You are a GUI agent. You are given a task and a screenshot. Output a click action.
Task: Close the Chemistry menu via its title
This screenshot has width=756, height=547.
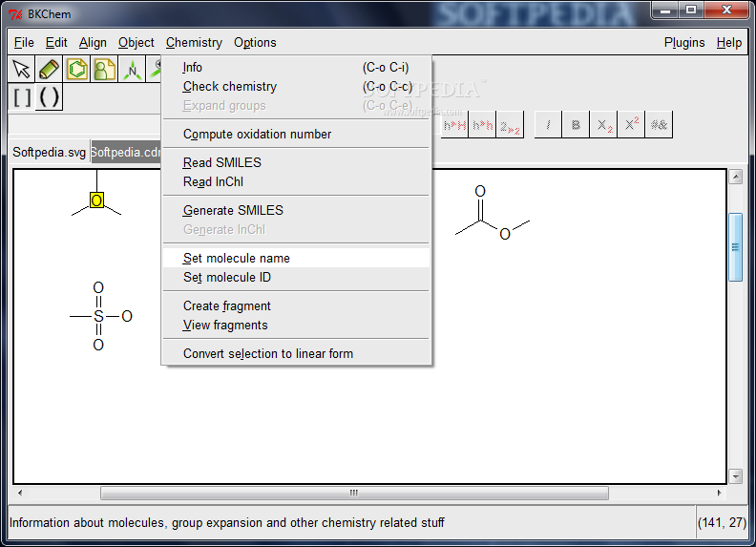pyautogui.click(x=194, y=42)
